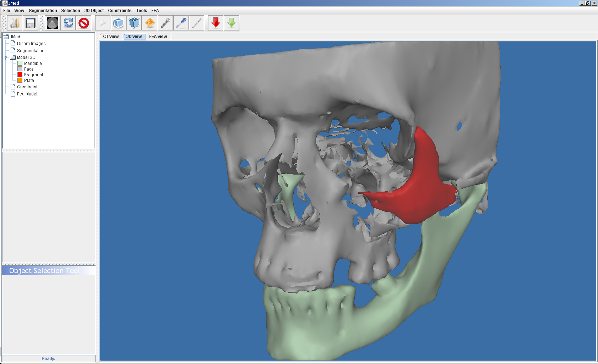This screenshot has width=598, height=364.
Task: Open the FEA menu in menu bar
Action: (155, 11)
